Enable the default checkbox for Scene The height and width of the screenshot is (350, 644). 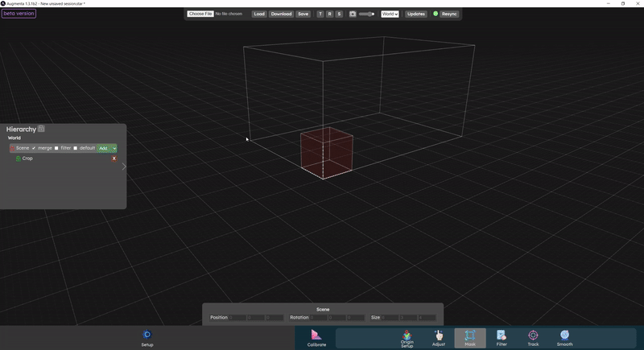[x=76, y=148]
